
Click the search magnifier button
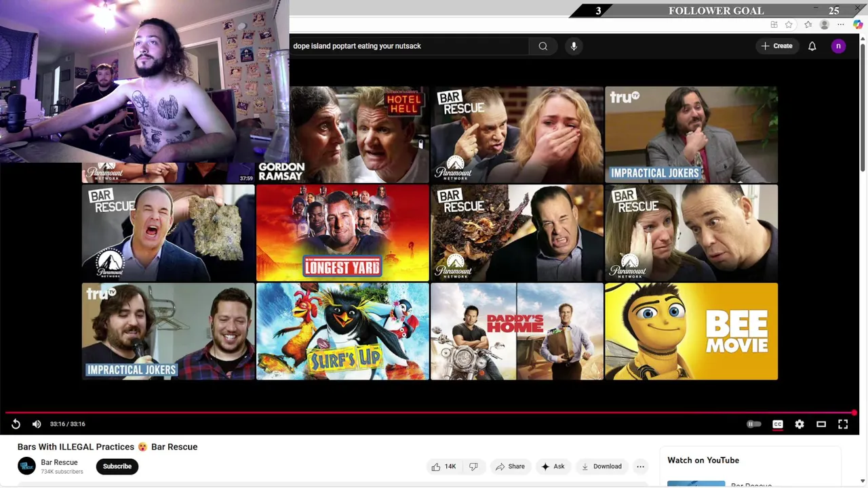pos(543,46)
